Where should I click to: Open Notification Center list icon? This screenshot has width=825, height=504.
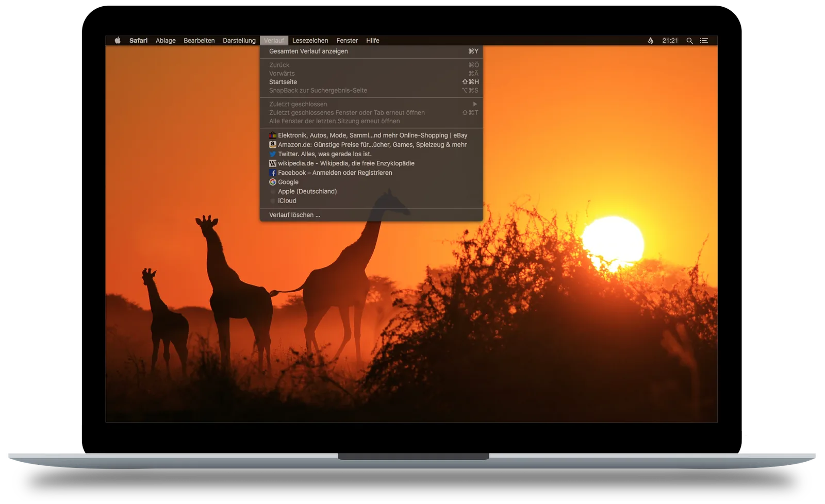pos(704,40)
